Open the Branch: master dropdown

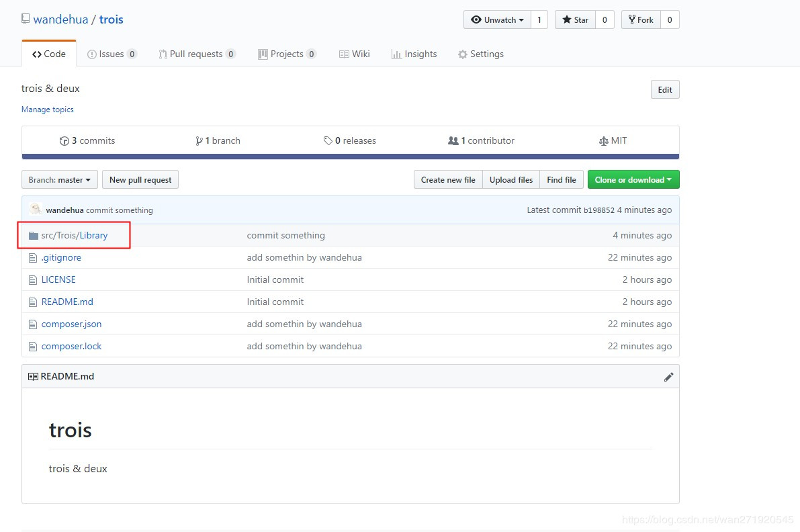pos(60,179)
